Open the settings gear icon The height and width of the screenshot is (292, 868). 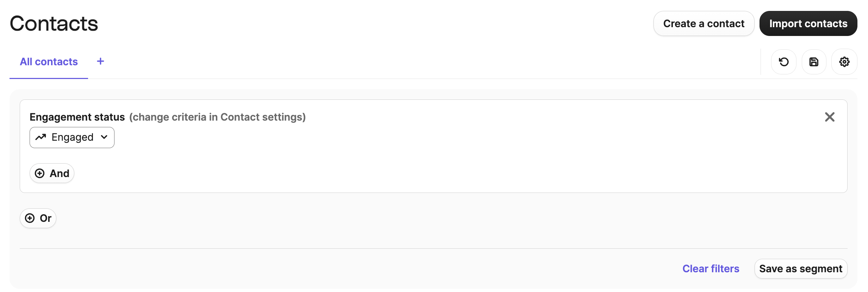pyautogui.click(x=844, y=62)
